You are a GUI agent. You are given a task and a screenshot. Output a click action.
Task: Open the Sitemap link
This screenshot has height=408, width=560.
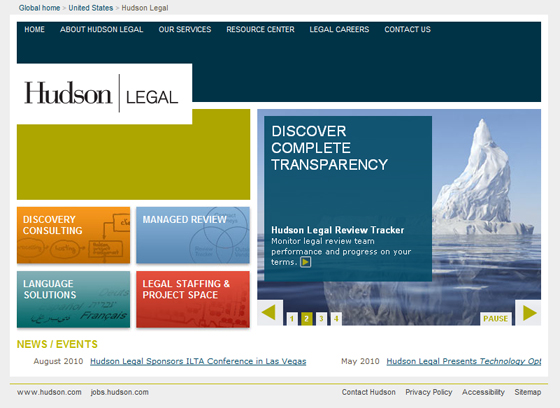click(528, 392)
